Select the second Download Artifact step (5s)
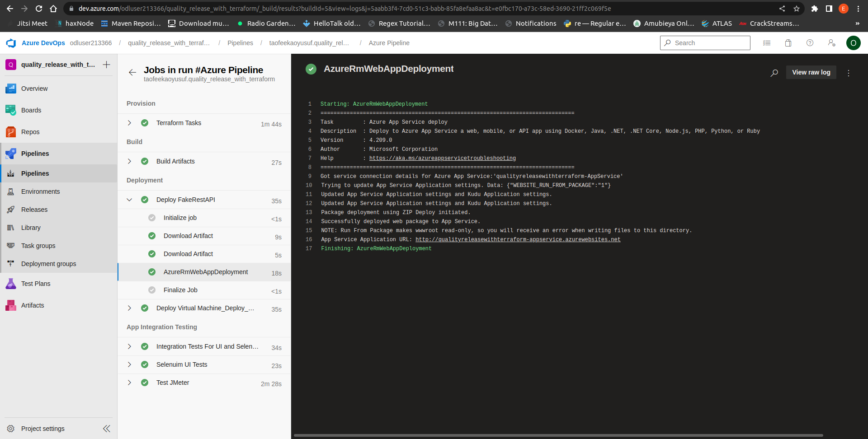This screenshot has width=868, height=439. tap(204, 254)
